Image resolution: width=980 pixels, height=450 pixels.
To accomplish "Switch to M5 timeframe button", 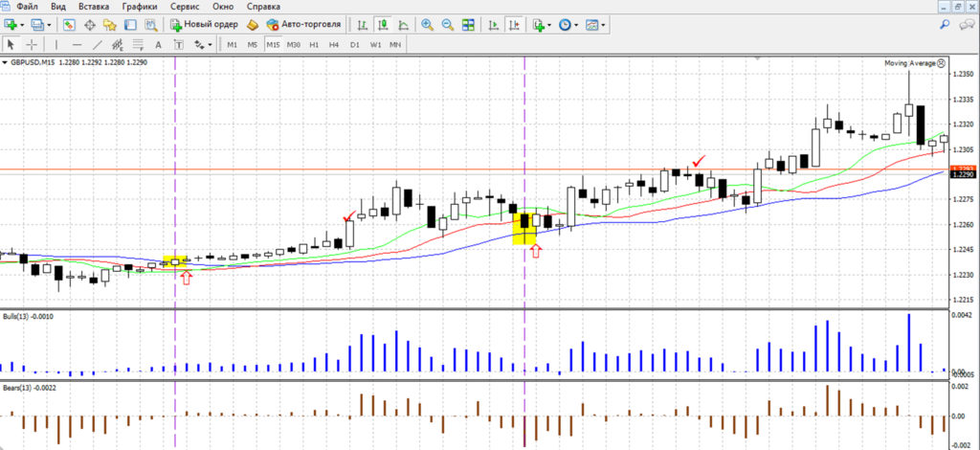I will (252, 45).
